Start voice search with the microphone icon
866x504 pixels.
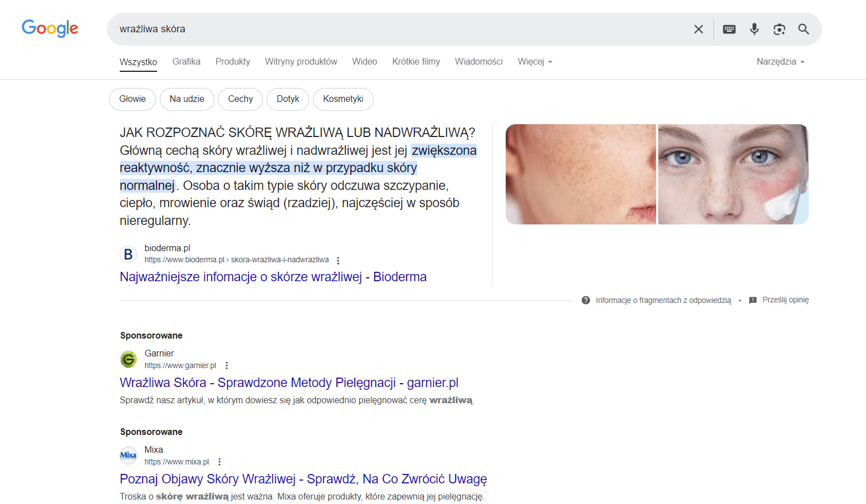[754, 29]
